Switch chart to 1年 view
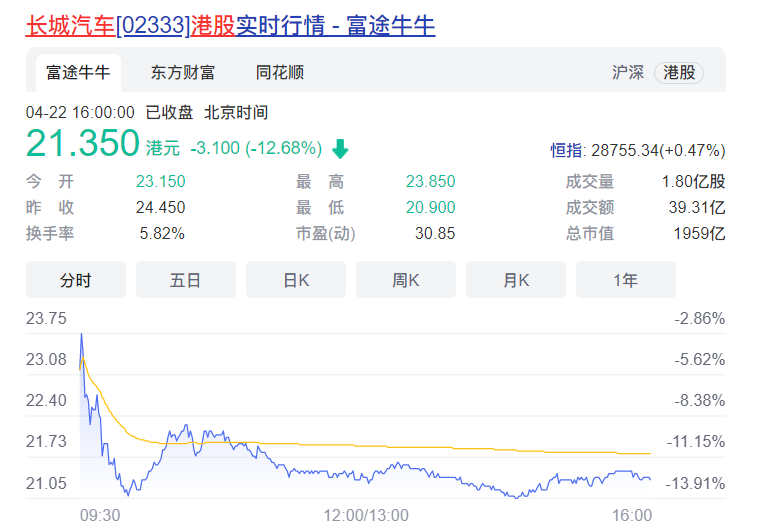The width and height of the screenshot is (761, 530). click(626, 280)
